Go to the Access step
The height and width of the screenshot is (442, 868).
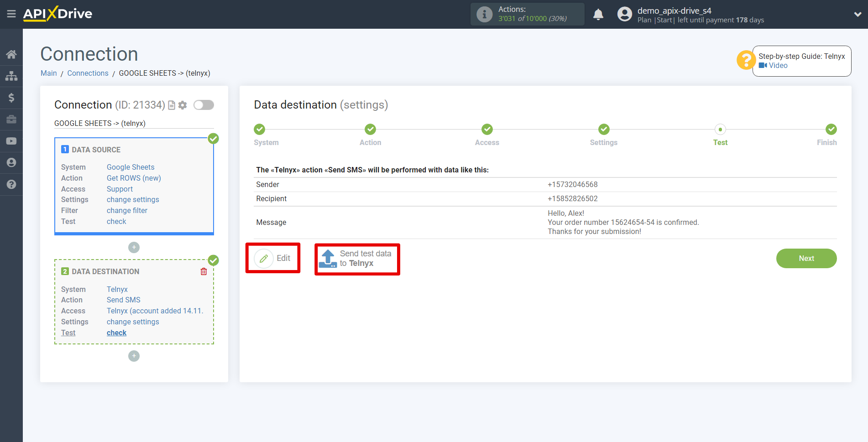coord(487,130)
